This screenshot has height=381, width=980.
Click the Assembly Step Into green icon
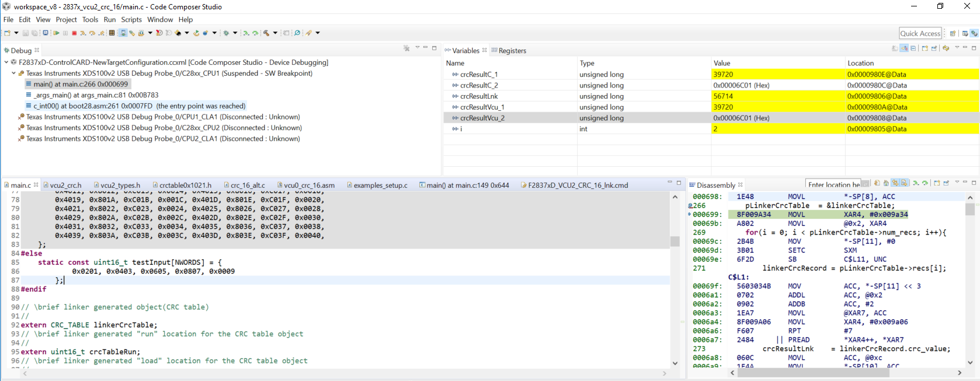[x=246, y=33]
